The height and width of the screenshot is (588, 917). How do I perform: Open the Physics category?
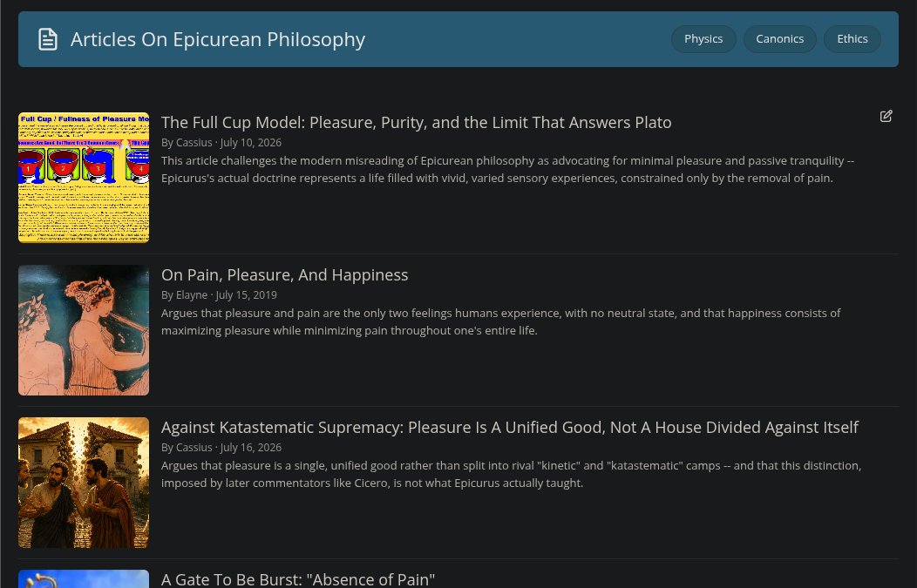[703, 39]
